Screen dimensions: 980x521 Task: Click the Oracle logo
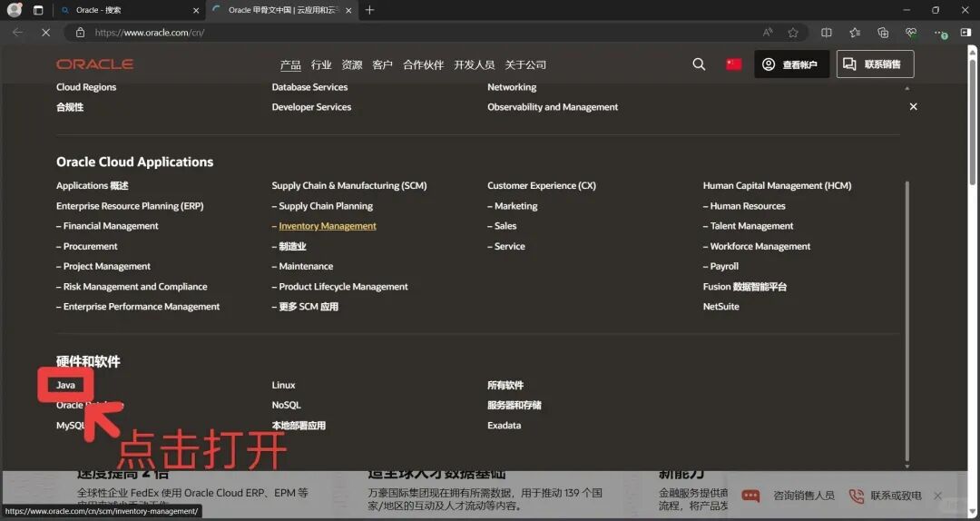95,64
